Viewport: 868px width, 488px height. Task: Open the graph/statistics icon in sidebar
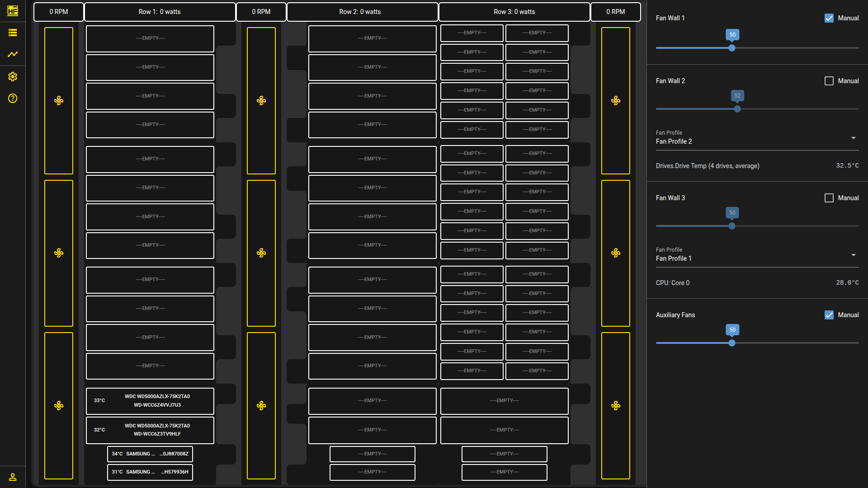click(13, 54)
